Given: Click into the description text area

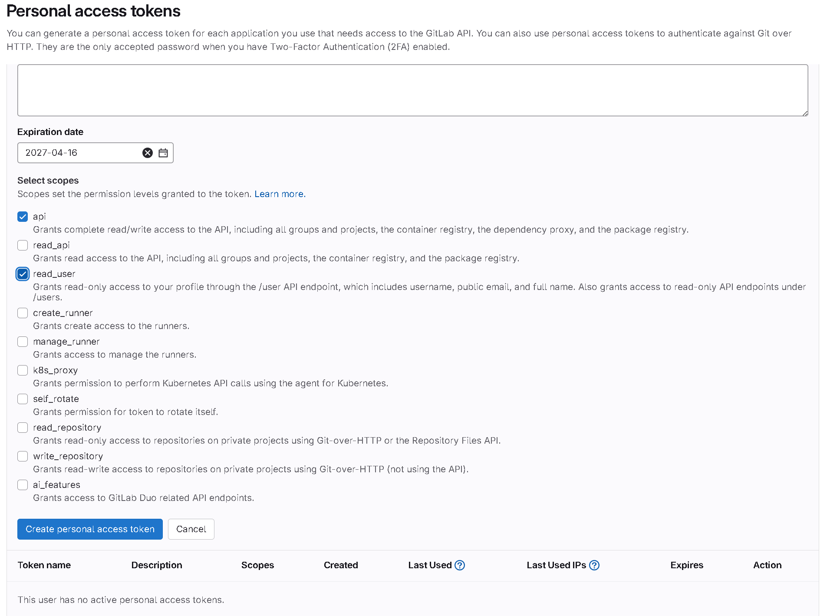Looking at the screenshot, I should (412, 90).
